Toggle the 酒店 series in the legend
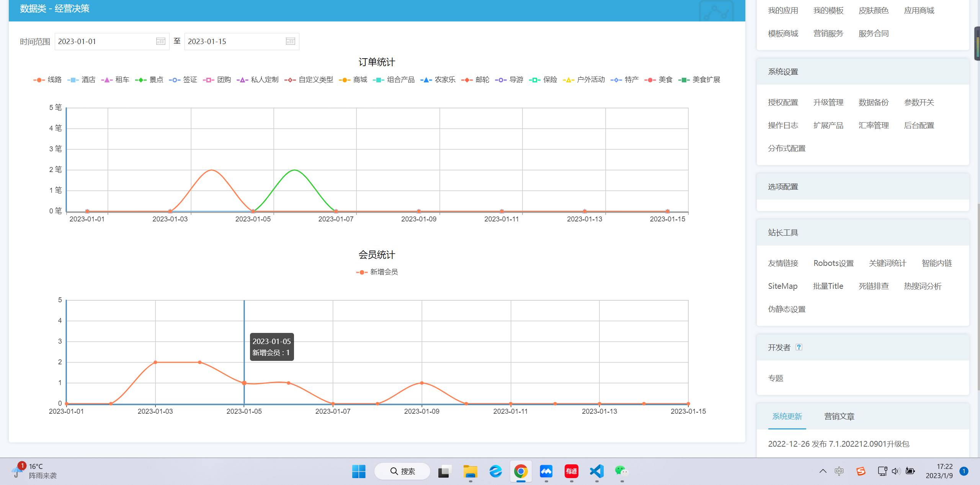 click(81, 80)
